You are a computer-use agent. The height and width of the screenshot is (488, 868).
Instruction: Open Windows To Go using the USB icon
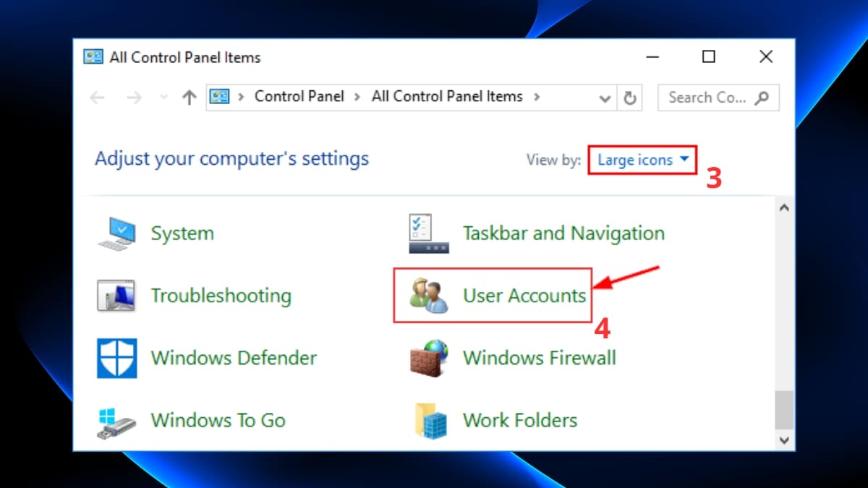pos(116,420)
